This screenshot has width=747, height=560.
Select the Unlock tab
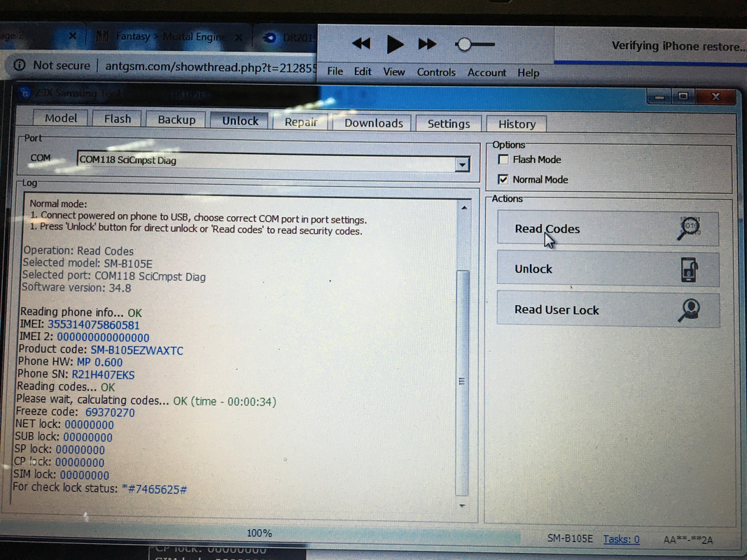[x=240, y=120]
